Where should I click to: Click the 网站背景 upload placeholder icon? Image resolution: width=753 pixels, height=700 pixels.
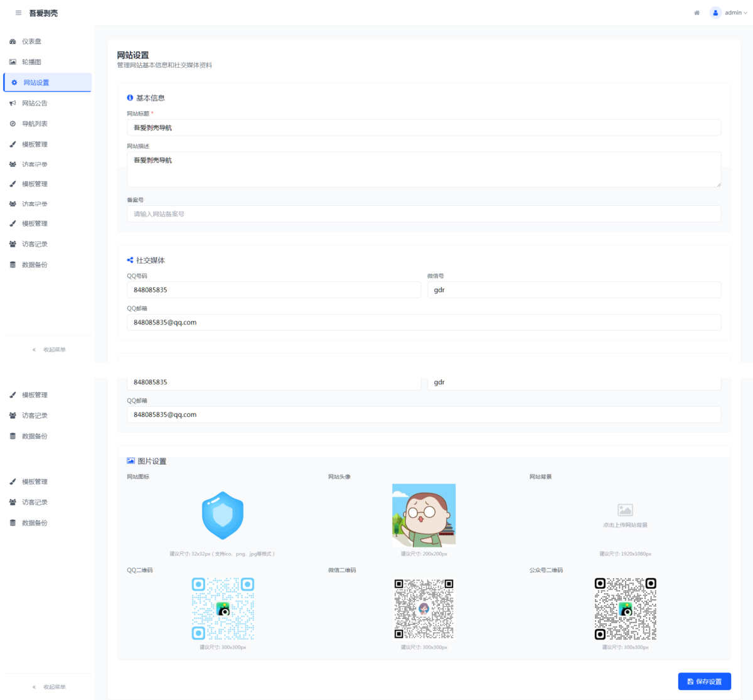pyautogui.click(x=625, y=510)
